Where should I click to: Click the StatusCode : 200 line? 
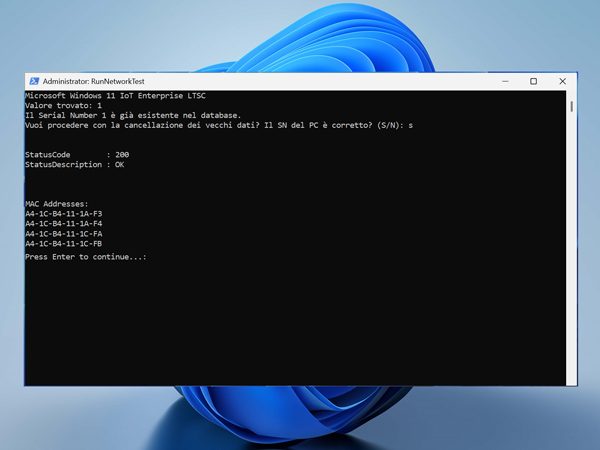77,155
